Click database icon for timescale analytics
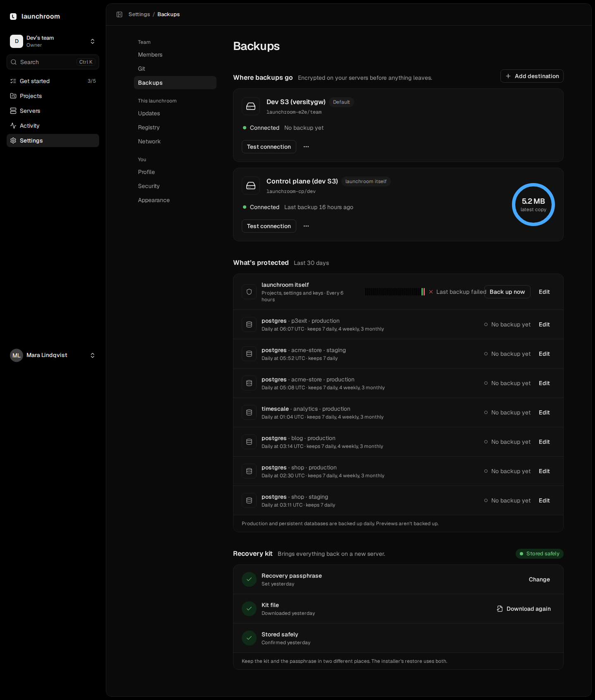Screen dimensions: 595x700 249,412
